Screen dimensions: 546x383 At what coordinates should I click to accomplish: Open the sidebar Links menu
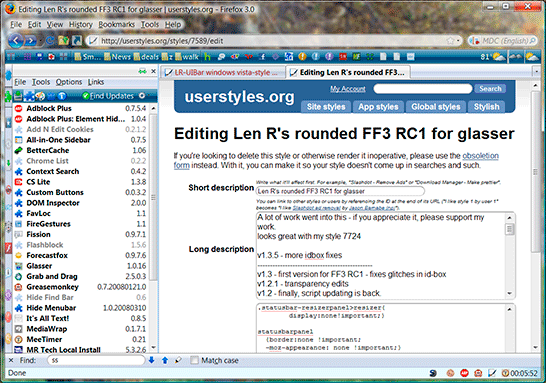pos(96,82)
